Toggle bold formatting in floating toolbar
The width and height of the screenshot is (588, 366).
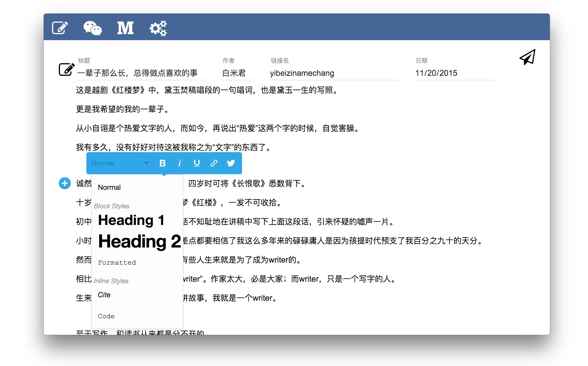(162, 163)
